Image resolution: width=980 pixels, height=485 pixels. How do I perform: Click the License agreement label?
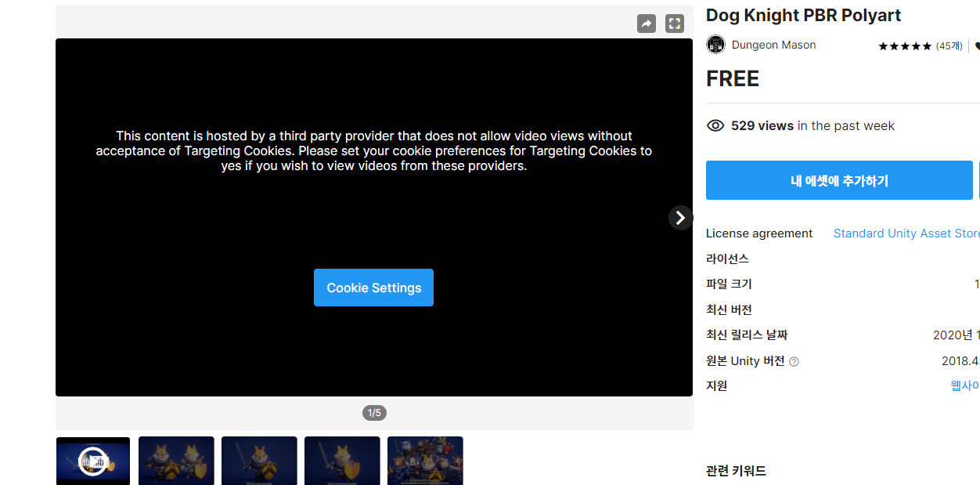pyautogui.click(x=759, y=233)
